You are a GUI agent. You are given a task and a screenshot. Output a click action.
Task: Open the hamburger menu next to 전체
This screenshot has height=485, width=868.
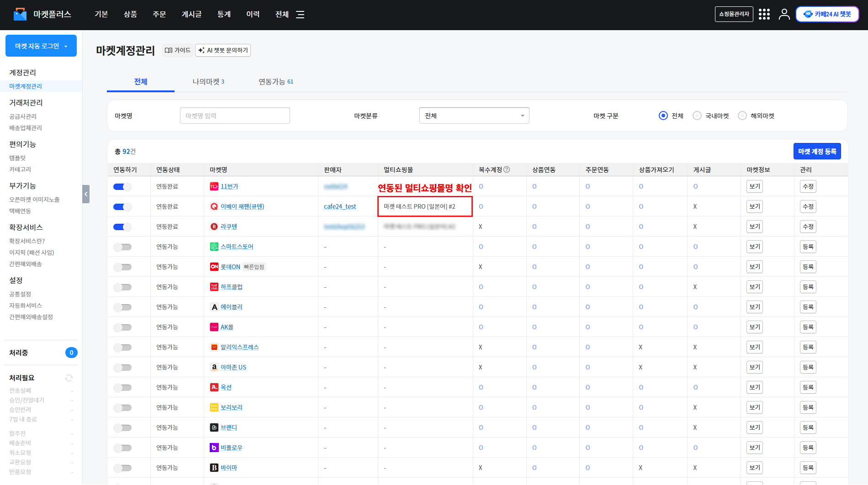pyautogui.click(x=300, y=15)
